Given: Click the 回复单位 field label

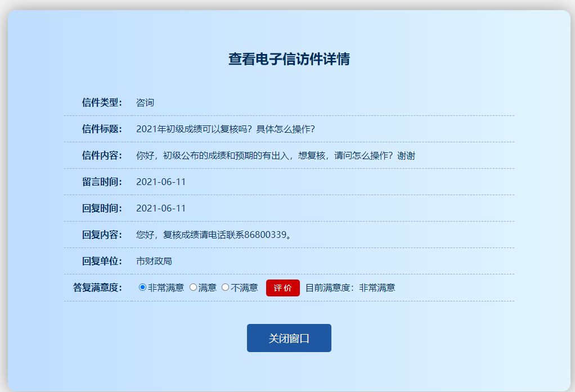Looking at the screenshot, I should pos(102,261).
